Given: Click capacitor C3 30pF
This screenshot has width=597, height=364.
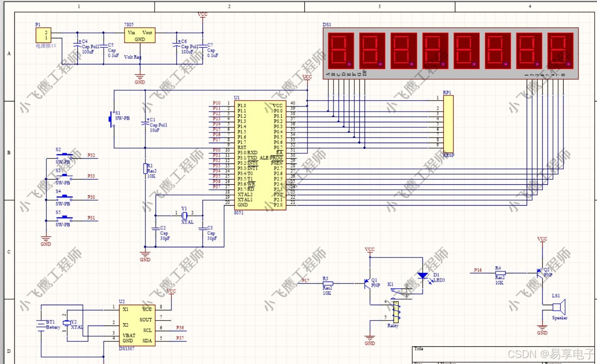Looking at the screenshot, I should 202,229.
